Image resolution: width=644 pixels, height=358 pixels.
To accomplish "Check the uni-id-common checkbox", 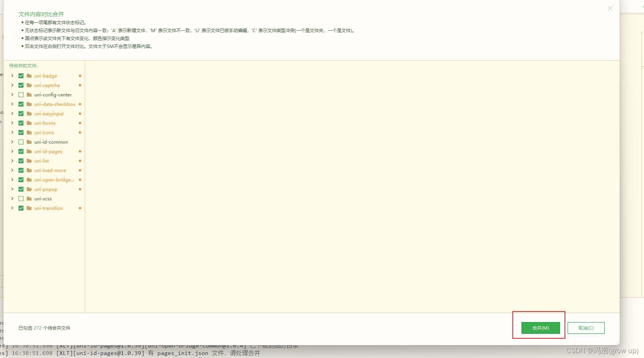I will coord(21,142).
